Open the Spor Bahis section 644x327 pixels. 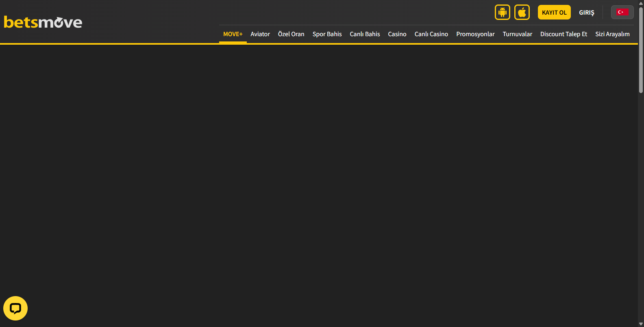327,34
